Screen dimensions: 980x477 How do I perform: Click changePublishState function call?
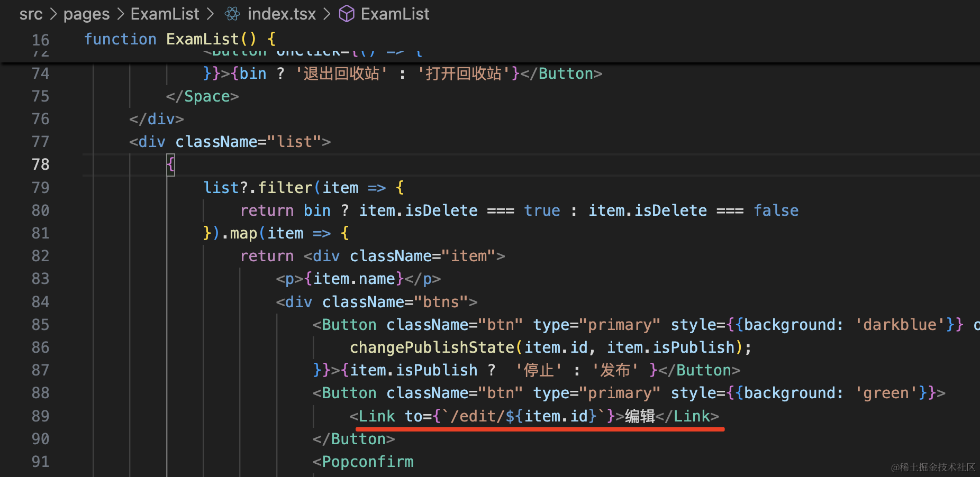coord(432,347)
